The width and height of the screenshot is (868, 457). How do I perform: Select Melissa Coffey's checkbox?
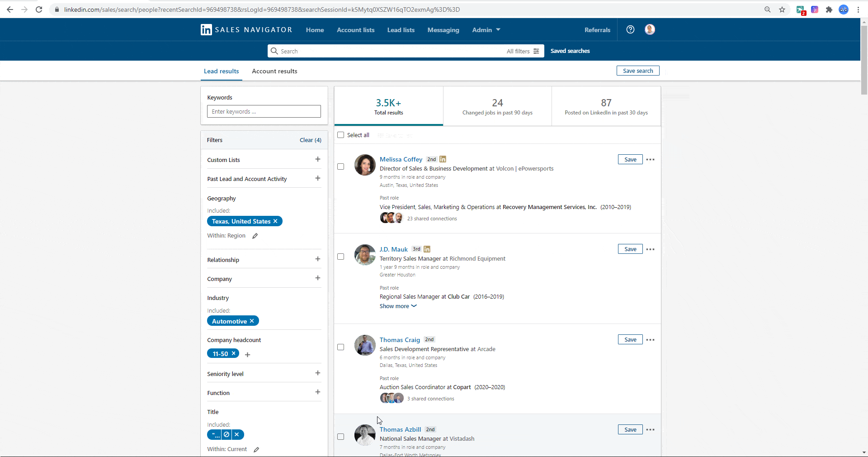click(x=341, y=167)
